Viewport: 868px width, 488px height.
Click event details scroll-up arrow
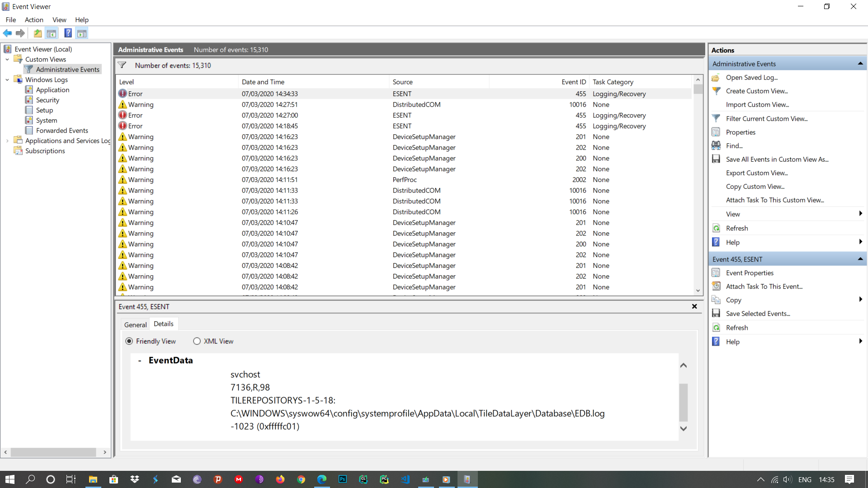point(684,366)
